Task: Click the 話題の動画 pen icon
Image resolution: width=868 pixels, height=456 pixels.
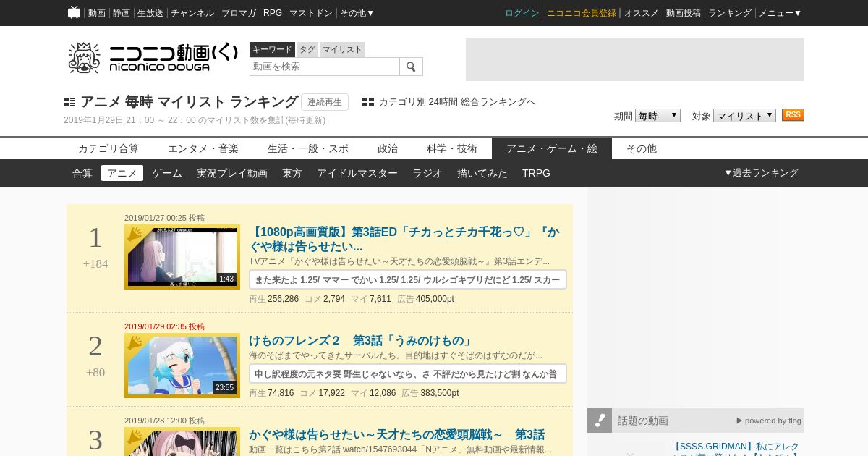Action: (600, 421)
